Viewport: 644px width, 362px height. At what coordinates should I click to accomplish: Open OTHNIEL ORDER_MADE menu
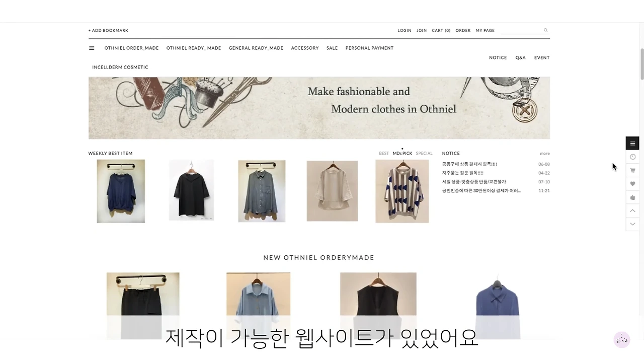tap(131, 48)
